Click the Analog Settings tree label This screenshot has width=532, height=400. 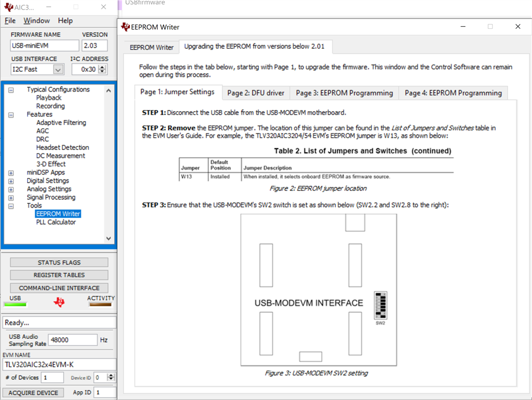coord(49,189)
